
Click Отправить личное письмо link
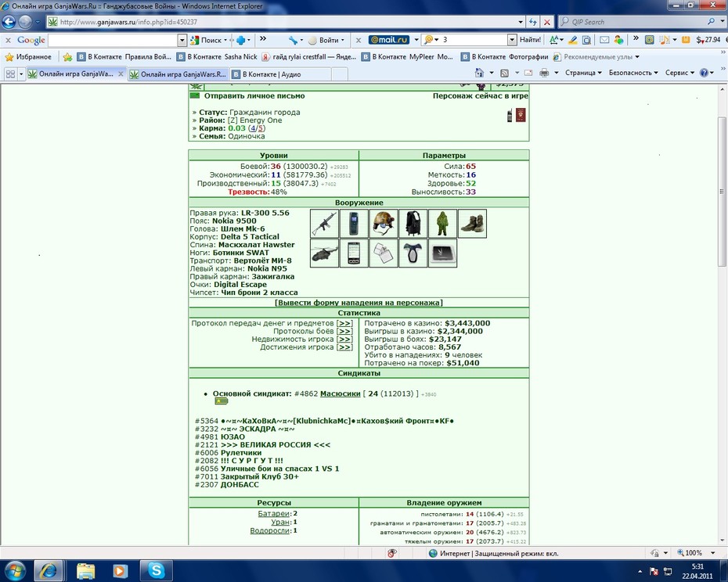(254, 96)
